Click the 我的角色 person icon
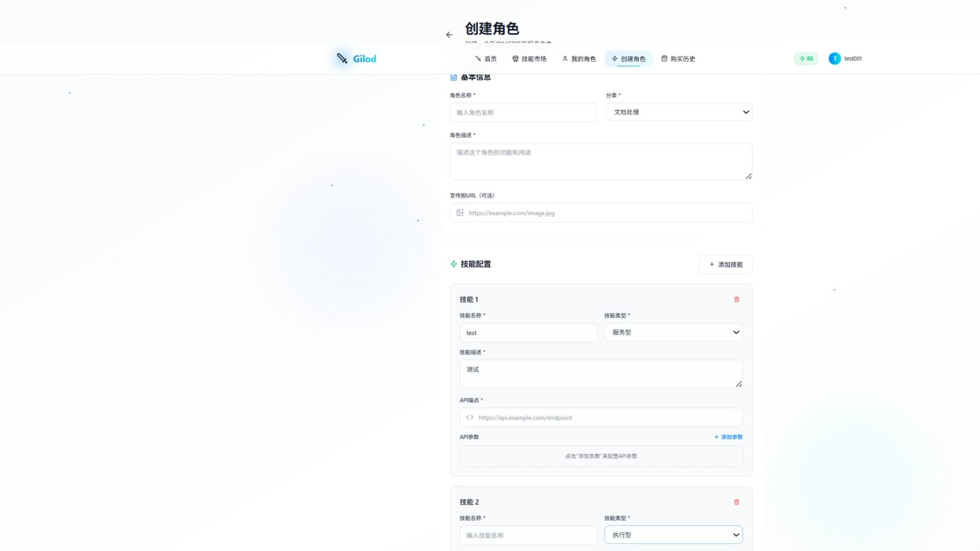 pos(564,58)
